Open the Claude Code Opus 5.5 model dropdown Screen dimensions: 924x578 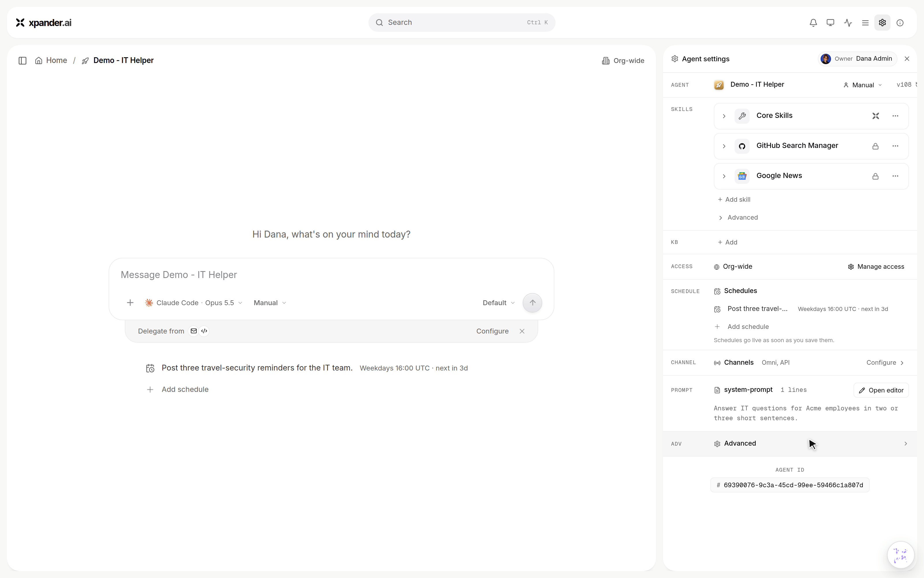click(193, 303)
